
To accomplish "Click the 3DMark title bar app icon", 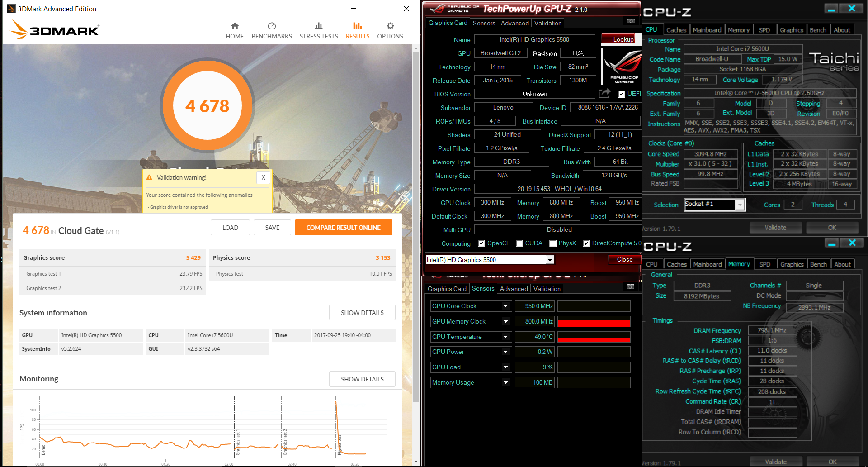I will [x=11, y=9].
